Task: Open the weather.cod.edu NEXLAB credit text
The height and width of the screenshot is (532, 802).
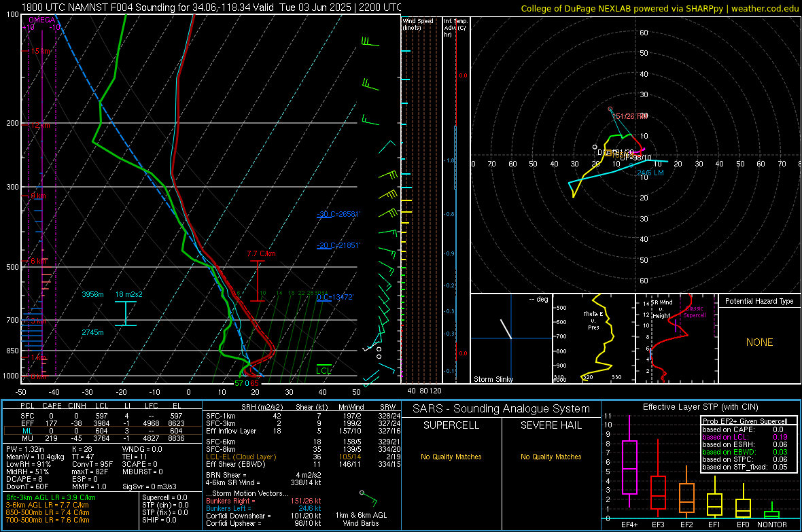Action: [x=660, y=8]
